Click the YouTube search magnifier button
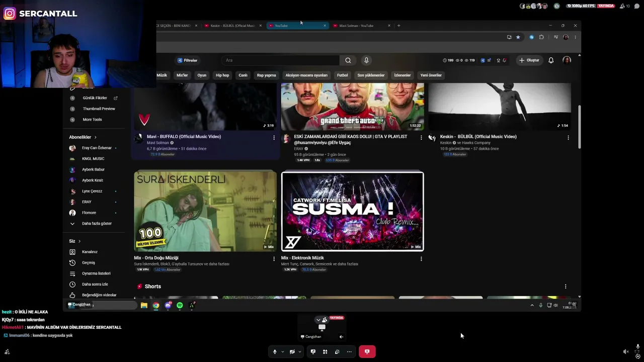Screen dimensions: 644x362 click(x=348, y=60)
